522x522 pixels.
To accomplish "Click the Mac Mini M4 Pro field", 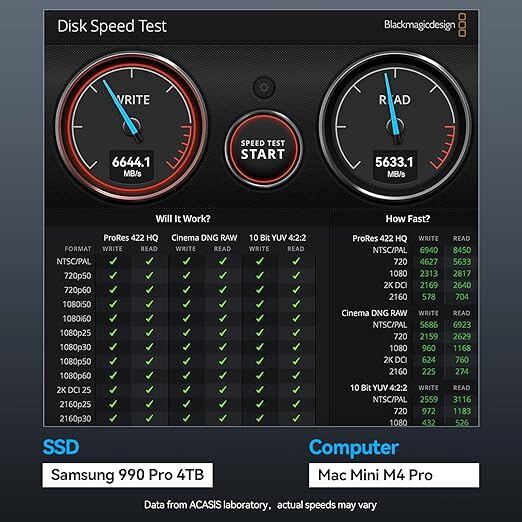I will click(394, 475).
